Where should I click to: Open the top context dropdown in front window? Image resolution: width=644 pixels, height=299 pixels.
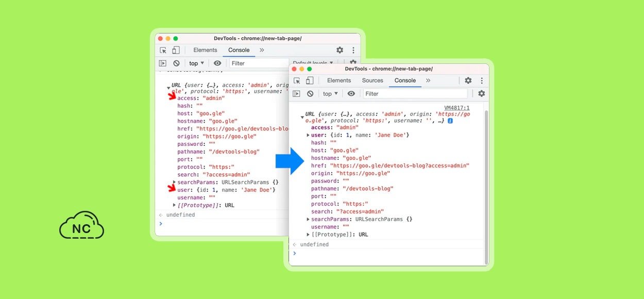(330, 94)
